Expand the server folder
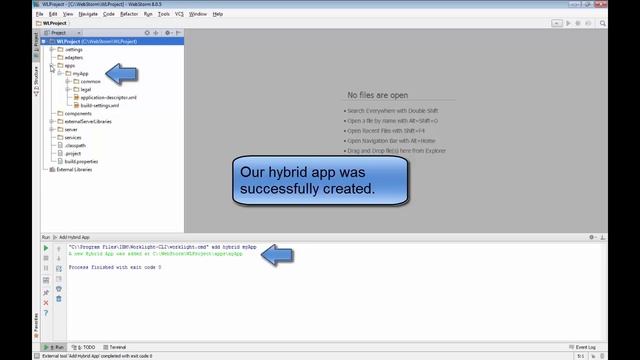This screenshot has width=640, height=360. click(x=52, y=129)
